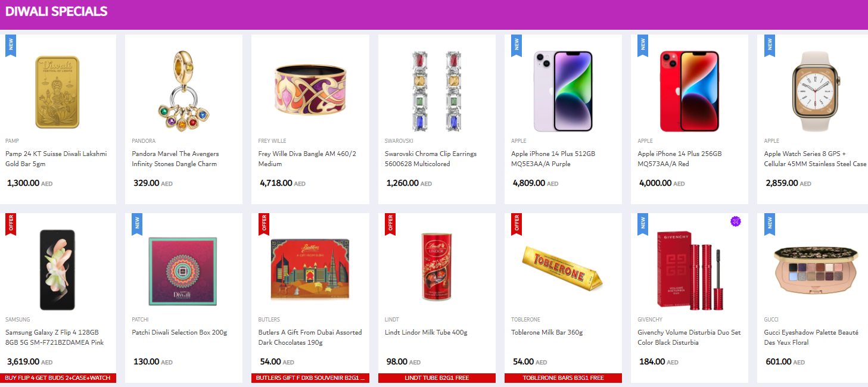Open Apple iPhone 14 Plus 256GB Red link
This screenshot has height=387, width=868.
coord(680,159)
